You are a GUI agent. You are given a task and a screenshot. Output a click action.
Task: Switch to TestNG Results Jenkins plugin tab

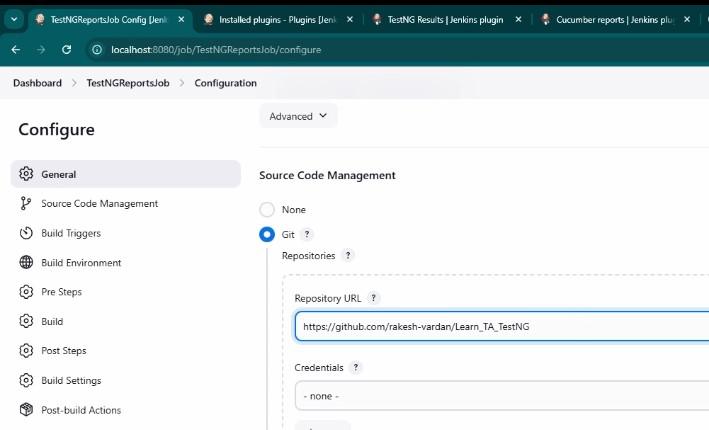445,19
